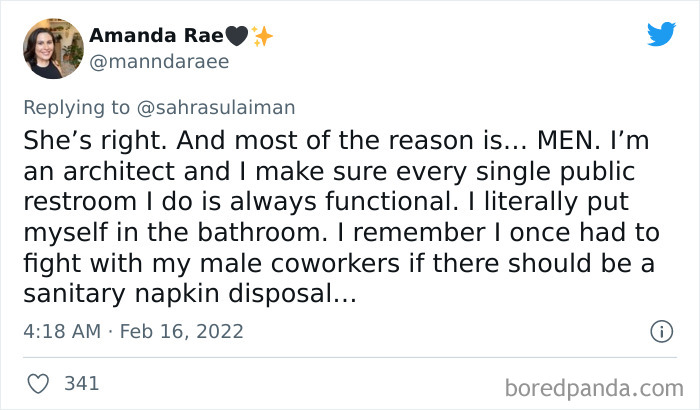This screenshot has height=410, width=700.
Task: Click the black heart emoji beside the name
Action: coord(235,36)
